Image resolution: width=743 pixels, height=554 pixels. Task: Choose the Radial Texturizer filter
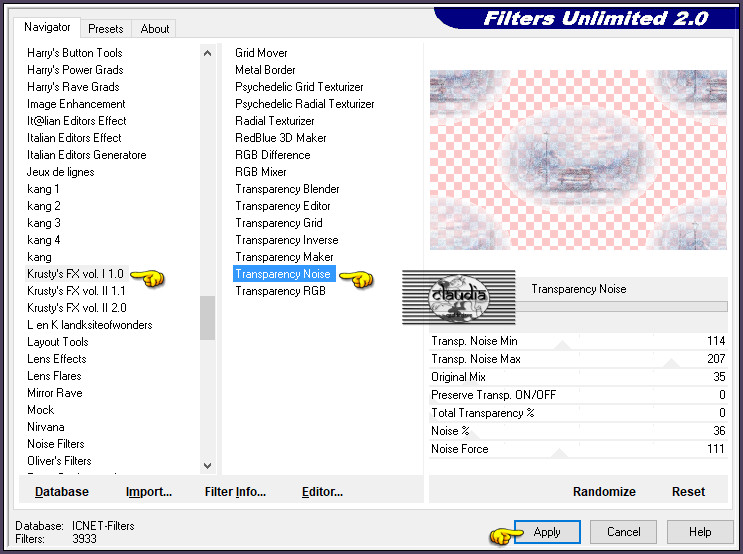275,121
